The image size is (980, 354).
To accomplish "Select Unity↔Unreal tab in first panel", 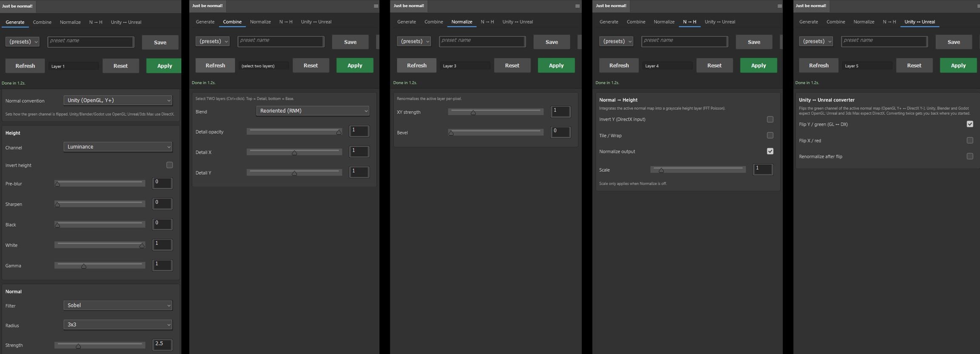I will pyautogui.click(x=126, y=22).
